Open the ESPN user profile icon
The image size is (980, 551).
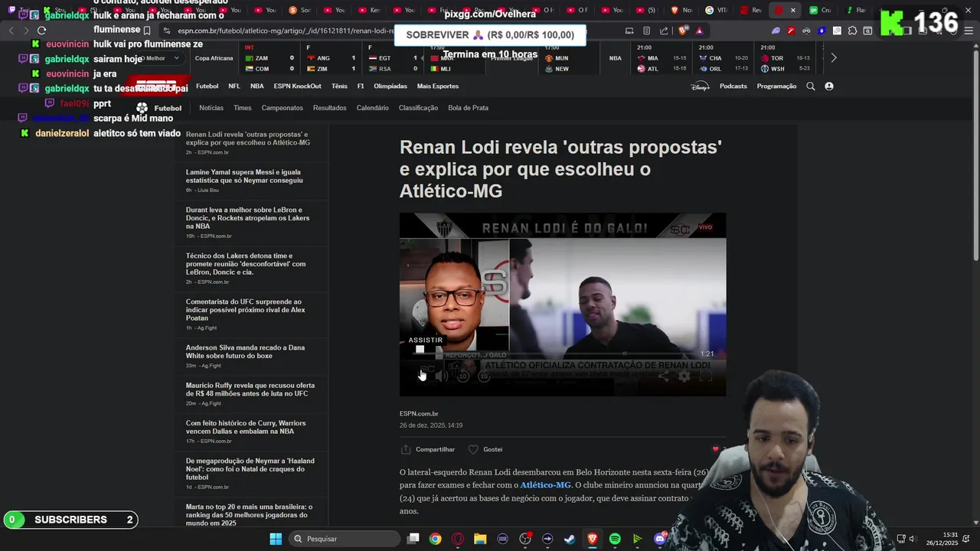coord(829,86)
